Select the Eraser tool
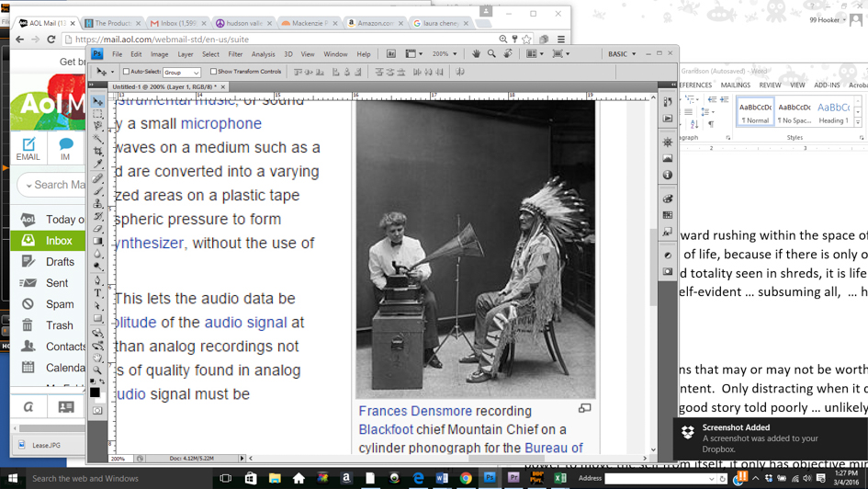The height and width of the screenshot is (489, 868). [x=97, y=228]
